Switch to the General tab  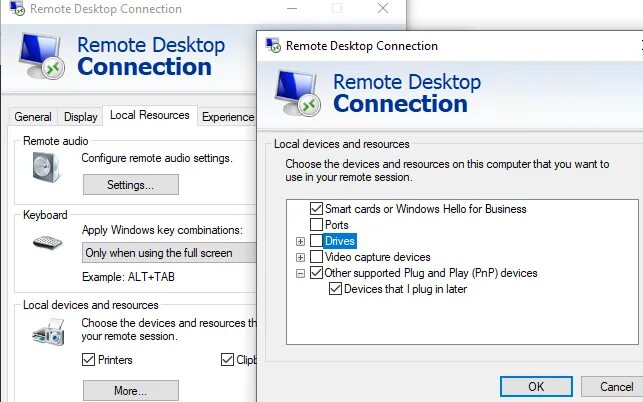33,117
